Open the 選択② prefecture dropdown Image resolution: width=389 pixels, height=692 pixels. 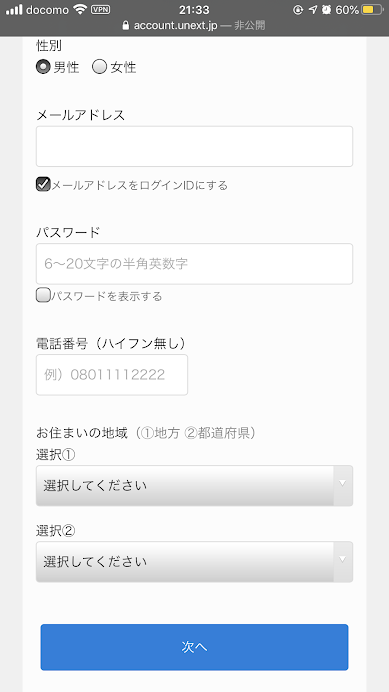194,562
